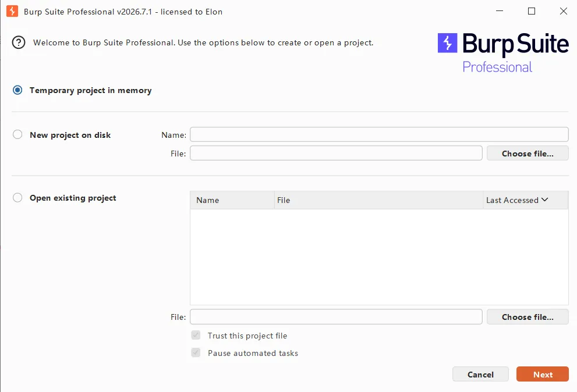Viewport: 577px width, 392px height.
Task: Click the new project Name field
Action: [x=379, y=134]
